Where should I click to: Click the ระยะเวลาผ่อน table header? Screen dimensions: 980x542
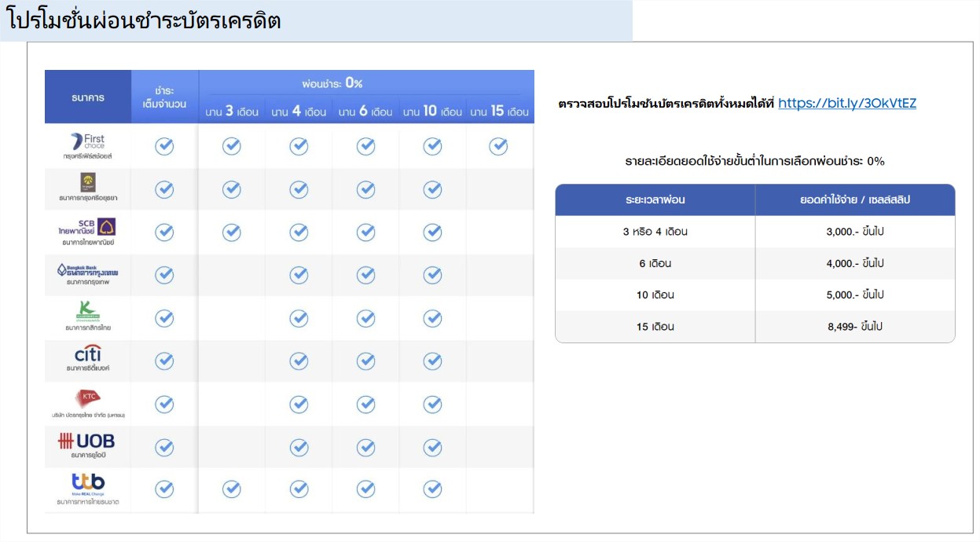[x=655, y=200]
